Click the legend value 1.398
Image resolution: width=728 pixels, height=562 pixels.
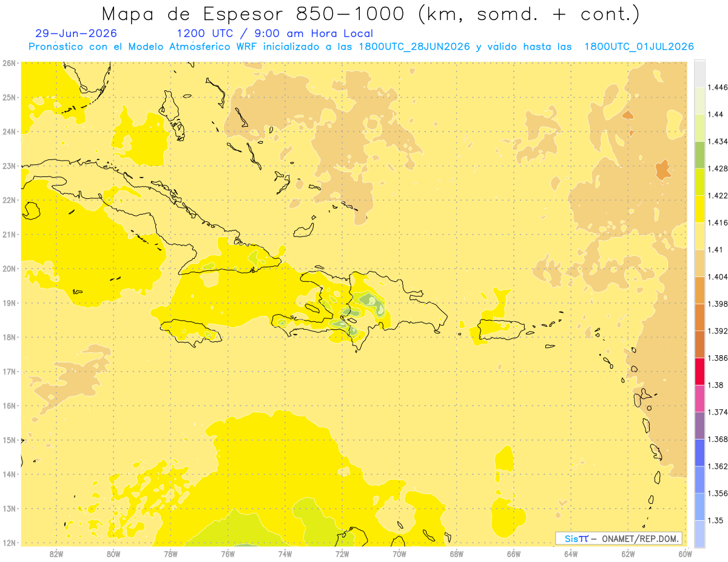(x=717, y=303)
